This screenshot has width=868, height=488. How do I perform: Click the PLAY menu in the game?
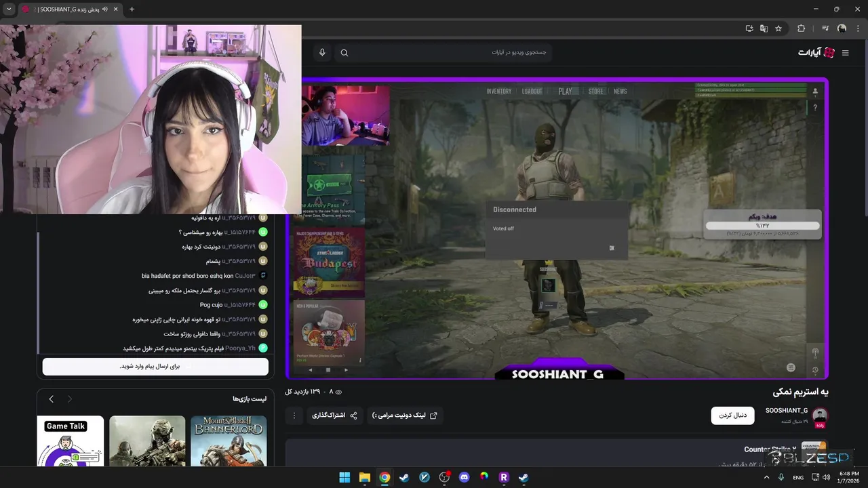[x=565, y=91]
